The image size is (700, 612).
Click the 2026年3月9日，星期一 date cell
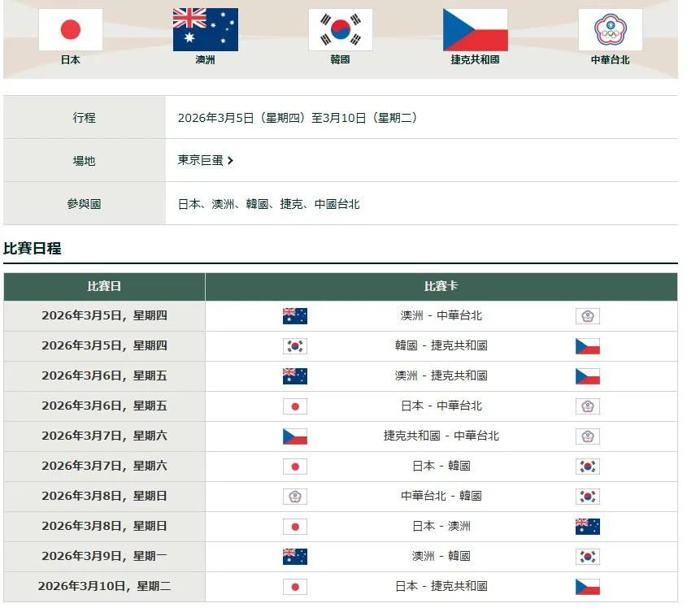coord(104,556)
